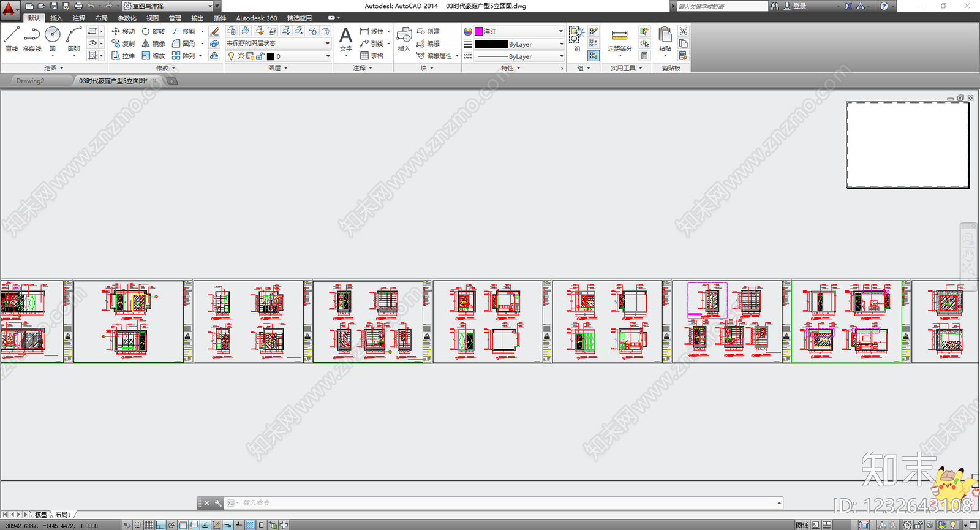
Task: Toggle Polar tracking in the status bar
Action: (x=171, y=525)
